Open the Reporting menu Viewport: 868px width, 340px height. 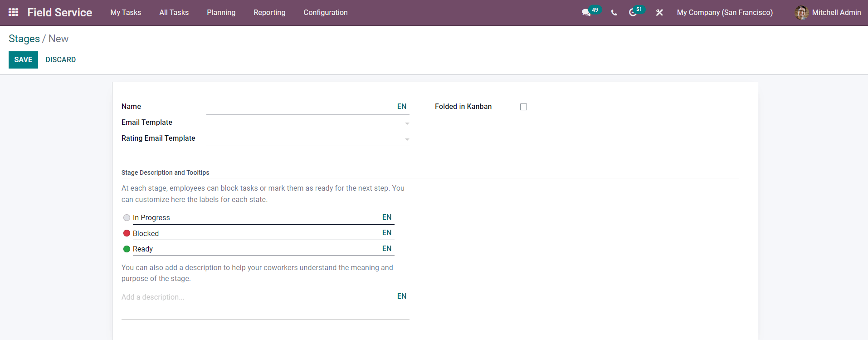tap(269, 13)
